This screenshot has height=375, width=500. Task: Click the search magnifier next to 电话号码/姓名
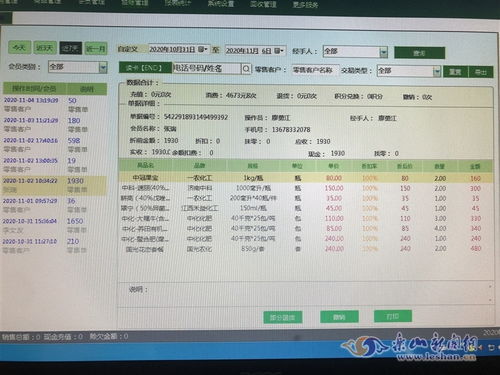click(246, 69)
